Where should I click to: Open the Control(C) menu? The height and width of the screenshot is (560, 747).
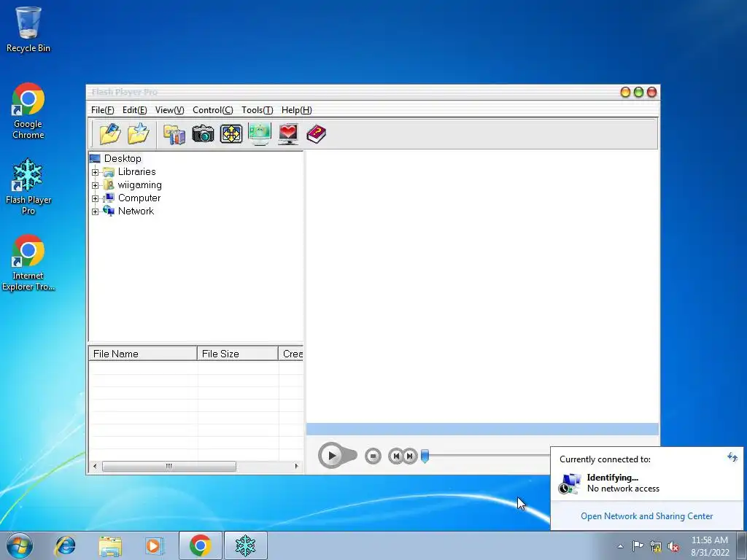click(212, 110)
